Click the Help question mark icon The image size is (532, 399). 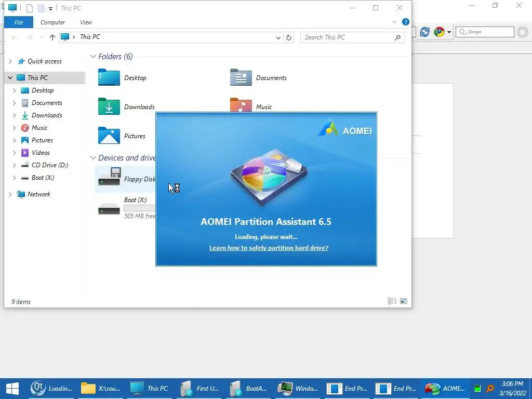tap(405, 22)
